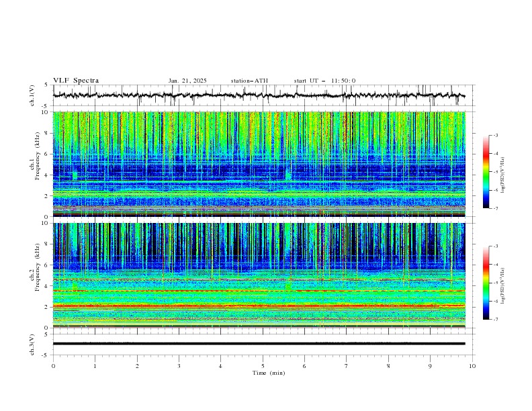Click the 'VLF Spectra' title text
This screenshot has height=411, width=532.
tap(76, 81)
